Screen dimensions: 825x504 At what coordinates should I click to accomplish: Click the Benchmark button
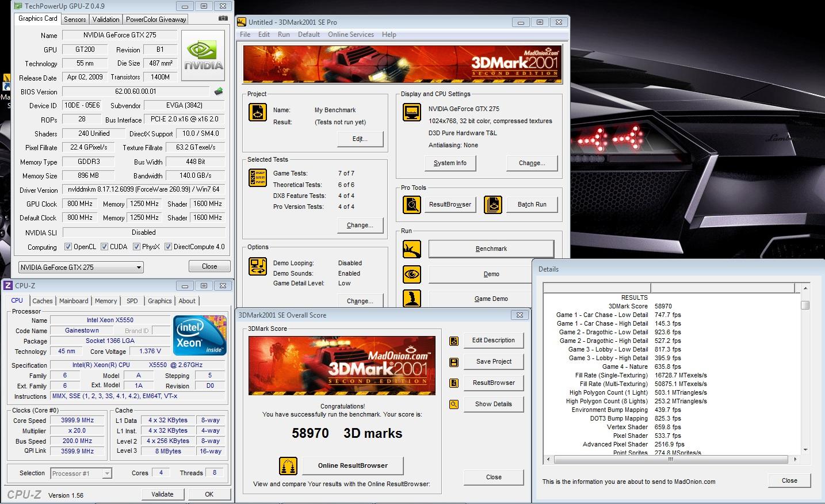tap(491, 249)
